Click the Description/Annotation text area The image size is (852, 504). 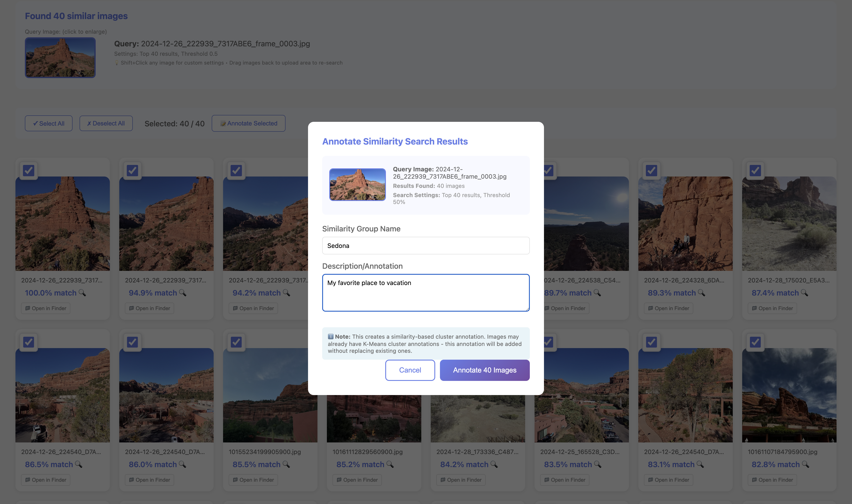pos(426,293)
